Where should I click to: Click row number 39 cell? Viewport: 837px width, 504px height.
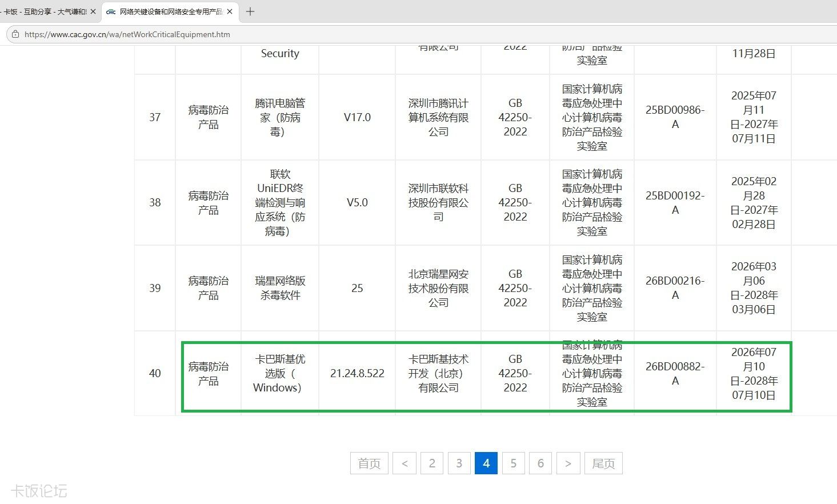coord(155,288)
